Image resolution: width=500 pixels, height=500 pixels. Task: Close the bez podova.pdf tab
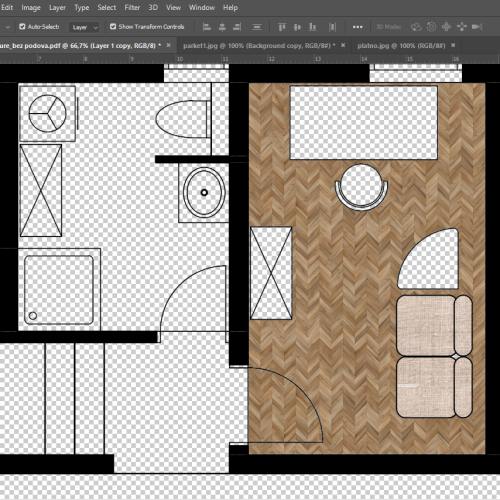[x=169, y=45]
